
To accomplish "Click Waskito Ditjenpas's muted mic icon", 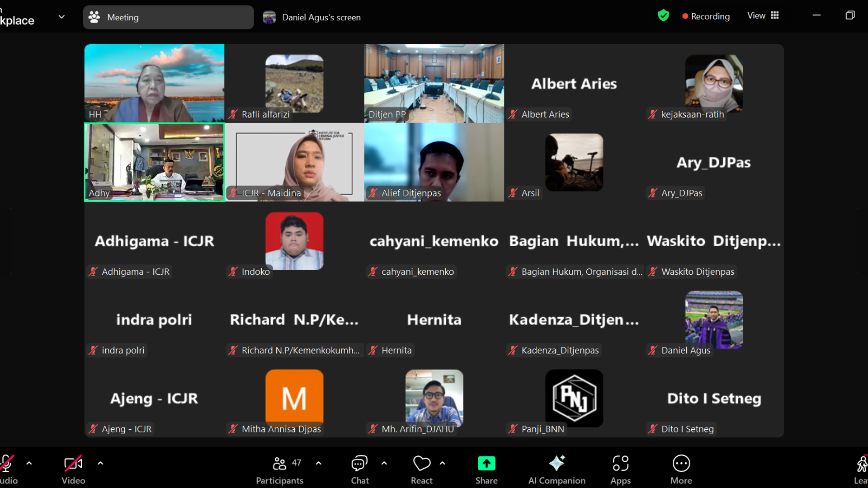I will point(653,272).
